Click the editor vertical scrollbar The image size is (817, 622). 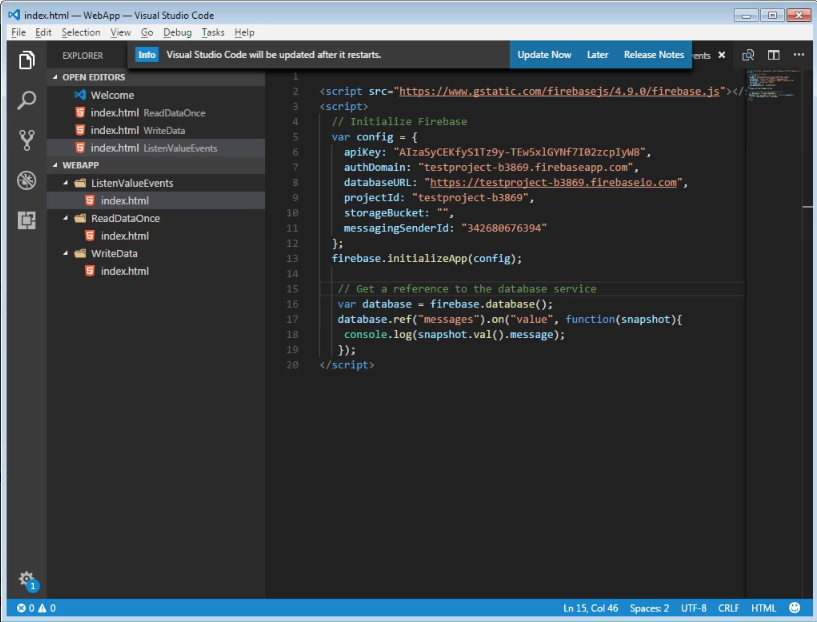(x=807, y=333)
